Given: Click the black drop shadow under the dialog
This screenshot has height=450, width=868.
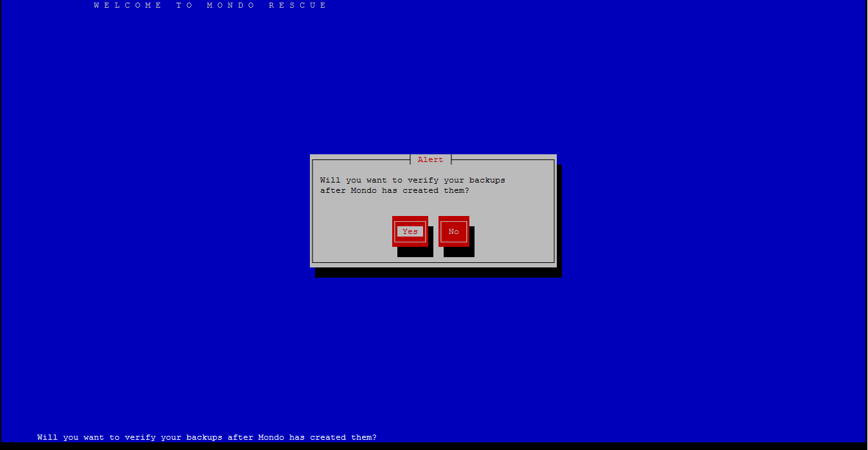Looking at the screenshot, I should pos(437,273).
